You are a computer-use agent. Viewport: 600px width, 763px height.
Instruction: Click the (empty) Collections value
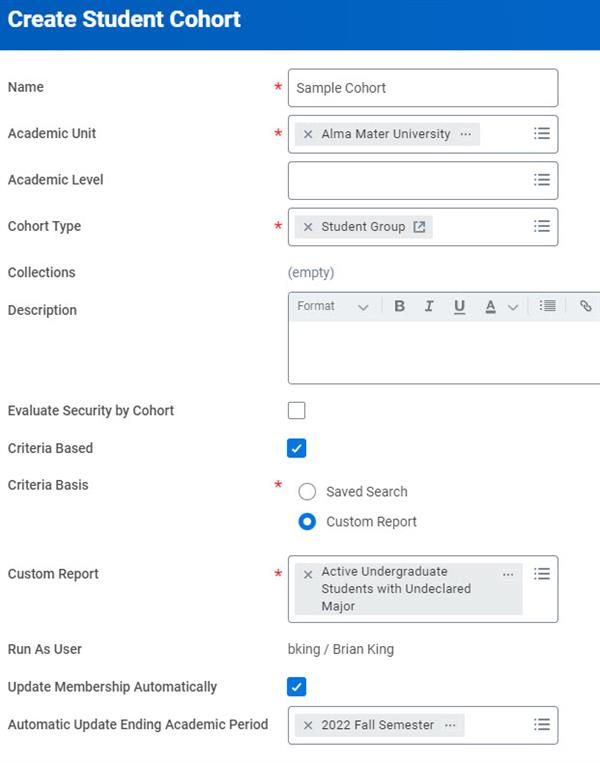click(311, 272)
